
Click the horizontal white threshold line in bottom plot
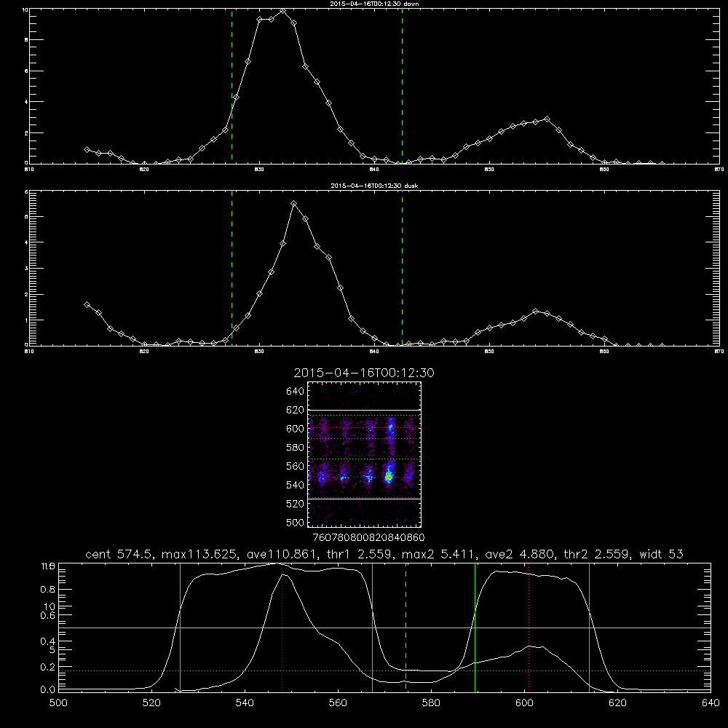click(x=384, y=628)
